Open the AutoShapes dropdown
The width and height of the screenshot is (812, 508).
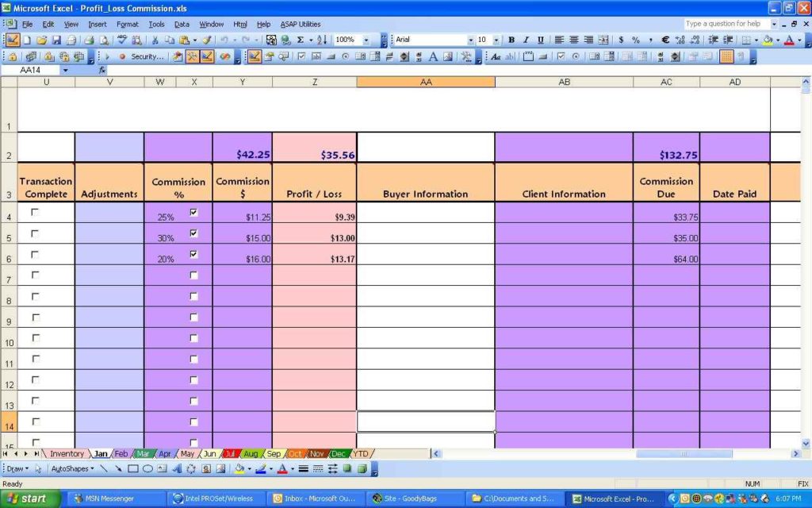pos(72,468)
